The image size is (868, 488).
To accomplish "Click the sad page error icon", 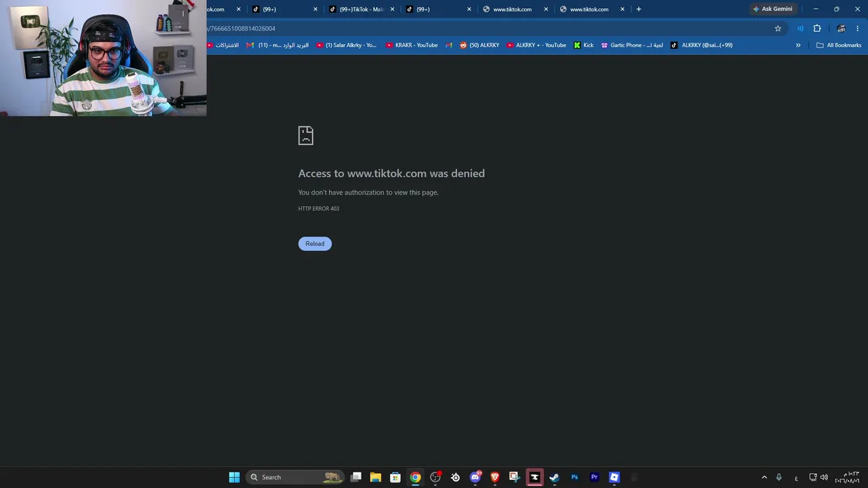I will click(x=306, y=136).
